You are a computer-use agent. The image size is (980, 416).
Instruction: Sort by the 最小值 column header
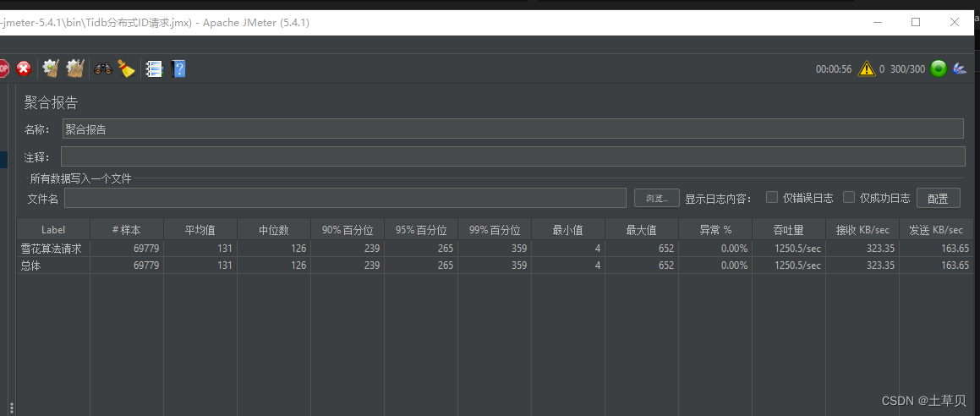[568, 230]
